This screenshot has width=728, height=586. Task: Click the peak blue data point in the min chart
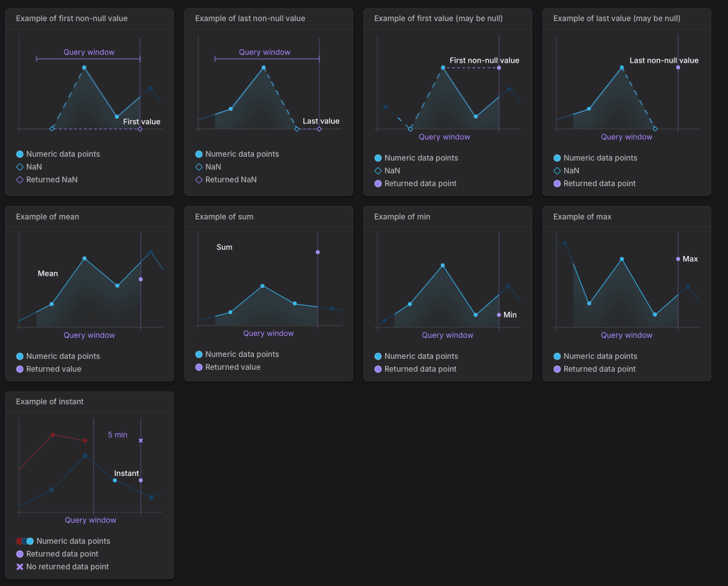tap(443, 265)
